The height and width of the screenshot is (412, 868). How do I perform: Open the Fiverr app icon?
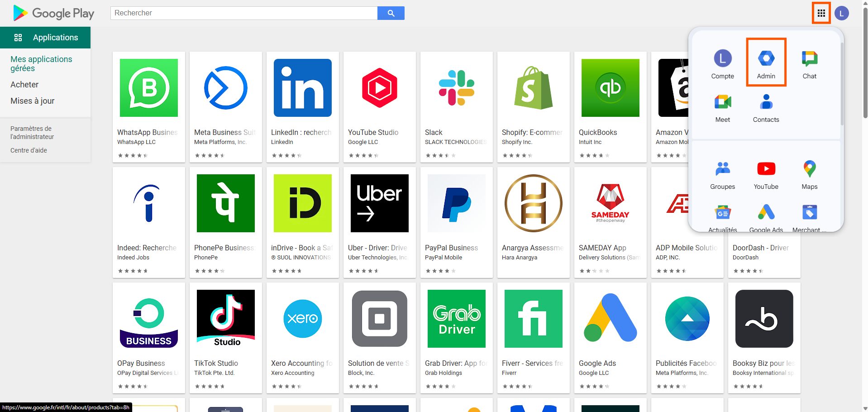pos(534,319)
